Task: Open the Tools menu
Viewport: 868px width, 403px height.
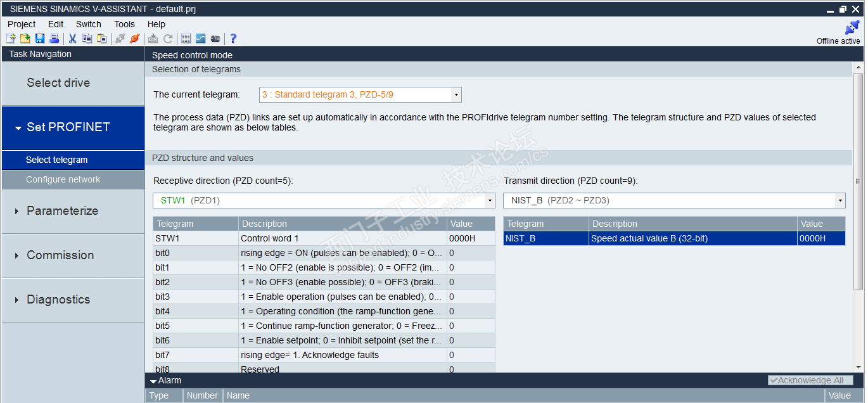Action: [x=125, y=24]
